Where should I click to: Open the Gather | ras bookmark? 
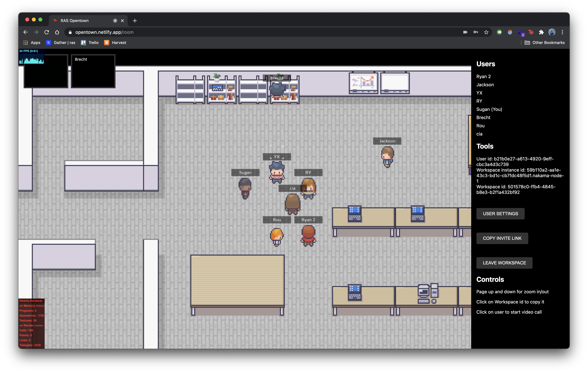click(61, 43)
